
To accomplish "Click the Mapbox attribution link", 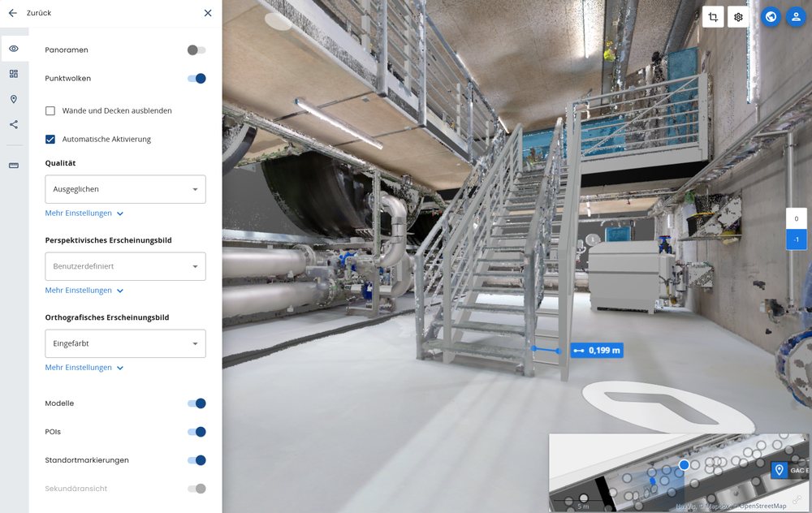I will [717, 506].
